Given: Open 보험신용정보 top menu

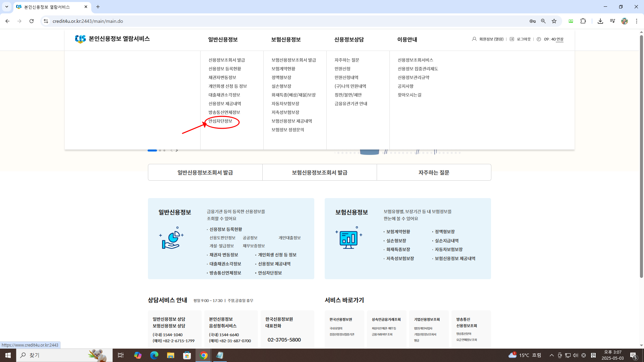Looking at the screenshot, I should 286,40.
